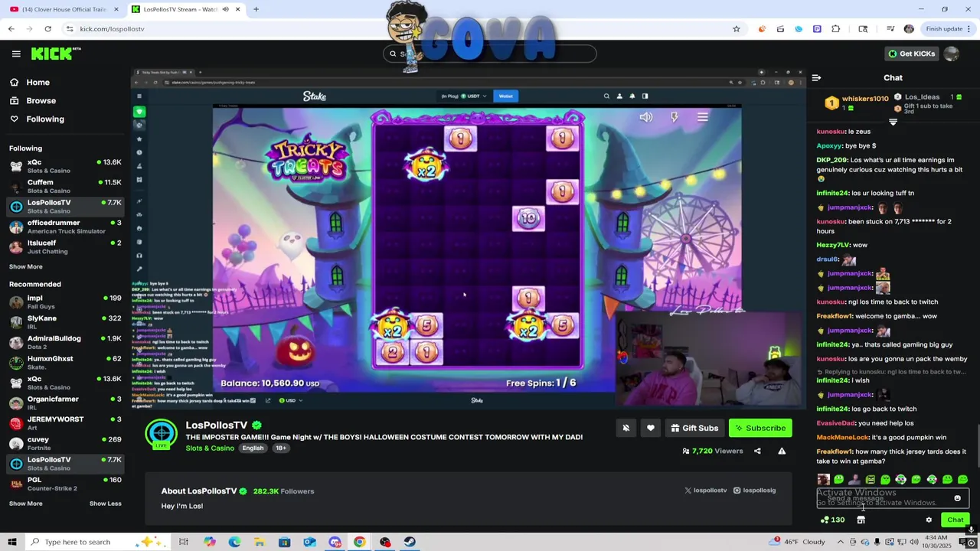Expand Recommended with bottom Show More

click(x=26, y=504)
